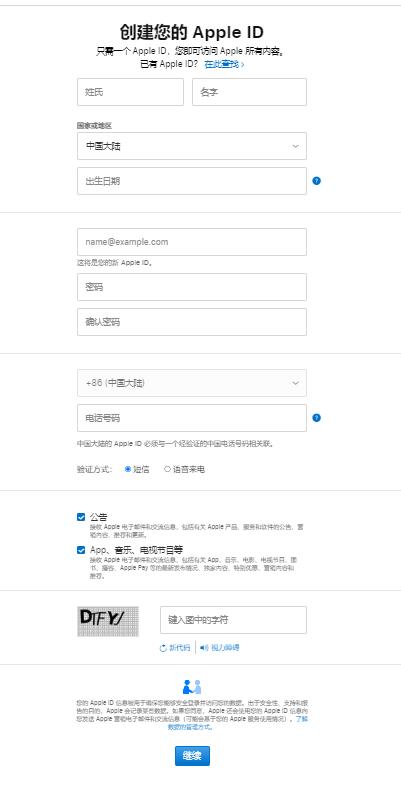401x794 pixels.
Task: Click the 密码 input field
Action: 192,287
